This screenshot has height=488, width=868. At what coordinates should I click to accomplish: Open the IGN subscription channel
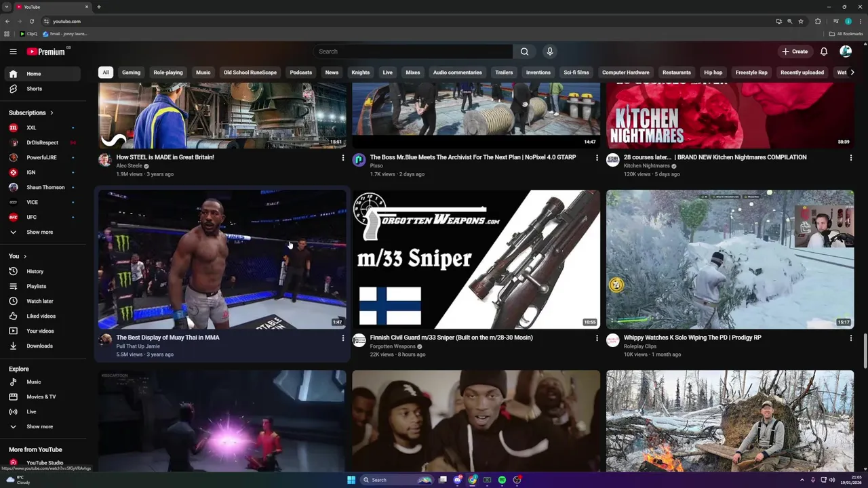[x=42, y=172]
